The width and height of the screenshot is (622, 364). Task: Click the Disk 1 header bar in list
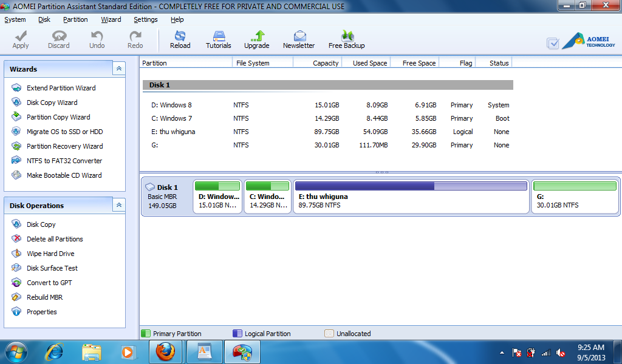(327, 85)
